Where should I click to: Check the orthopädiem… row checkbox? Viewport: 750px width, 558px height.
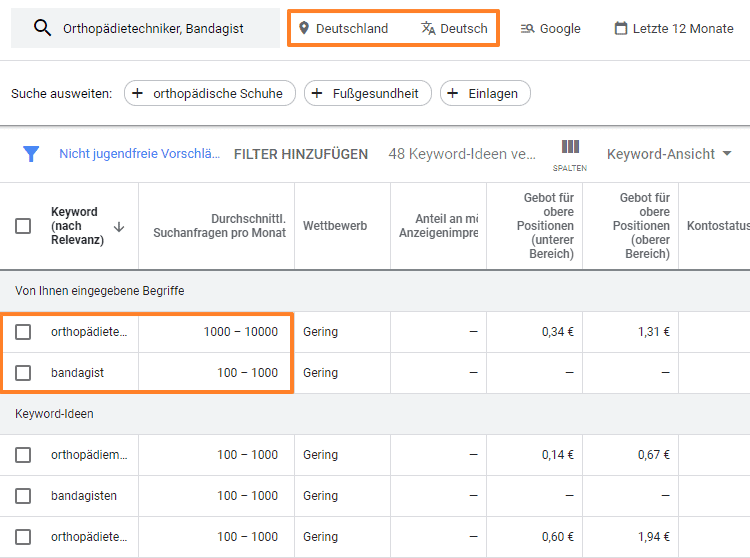tap(23, 455)
